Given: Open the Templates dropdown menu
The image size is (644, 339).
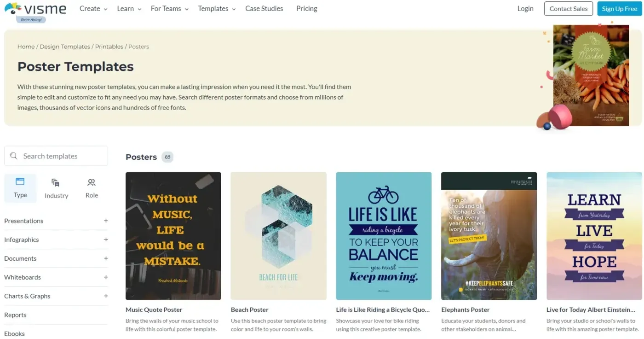Looking at the screenshot, I should tap(217, 8).
